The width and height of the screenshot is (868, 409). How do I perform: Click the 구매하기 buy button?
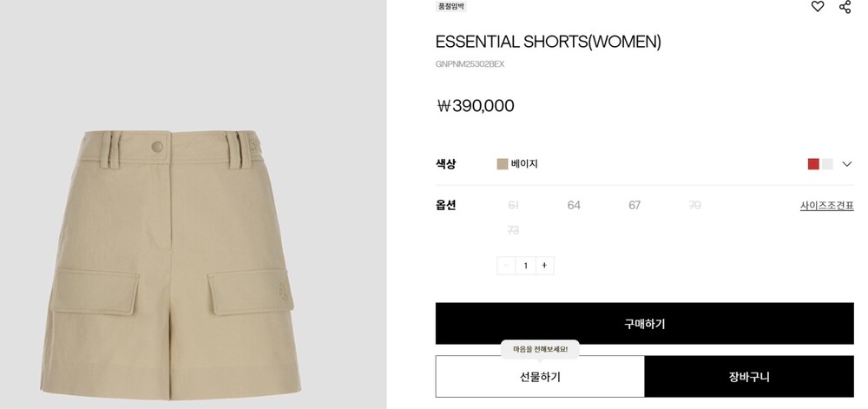tap(644, 323)
